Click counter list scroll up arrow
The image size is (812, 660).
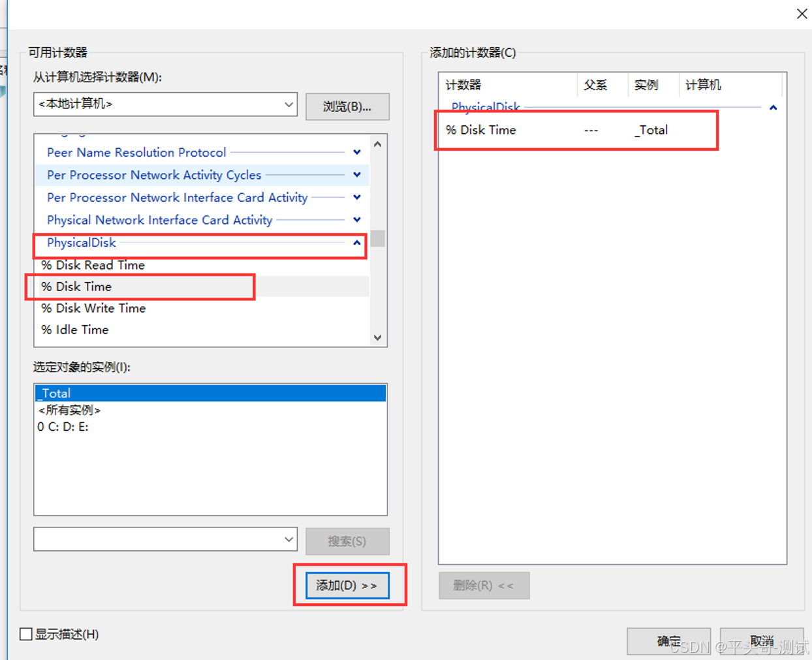[378, 144]
